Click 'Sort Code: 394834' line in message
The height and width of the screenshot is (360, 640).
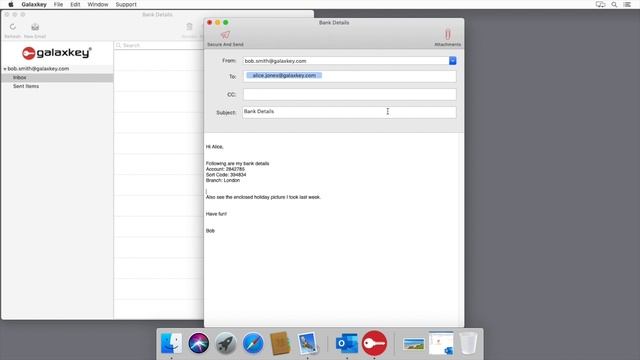pos(226,175)
